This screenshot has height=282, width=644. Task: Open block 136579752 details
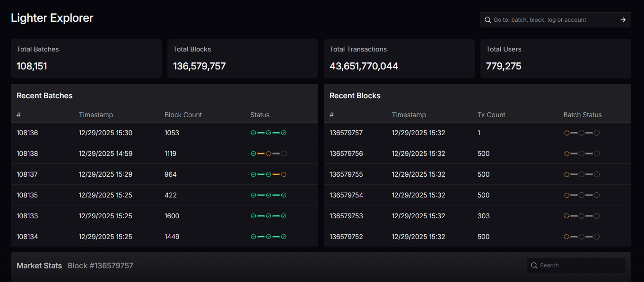pyautogui.click(x=346, y=237)
